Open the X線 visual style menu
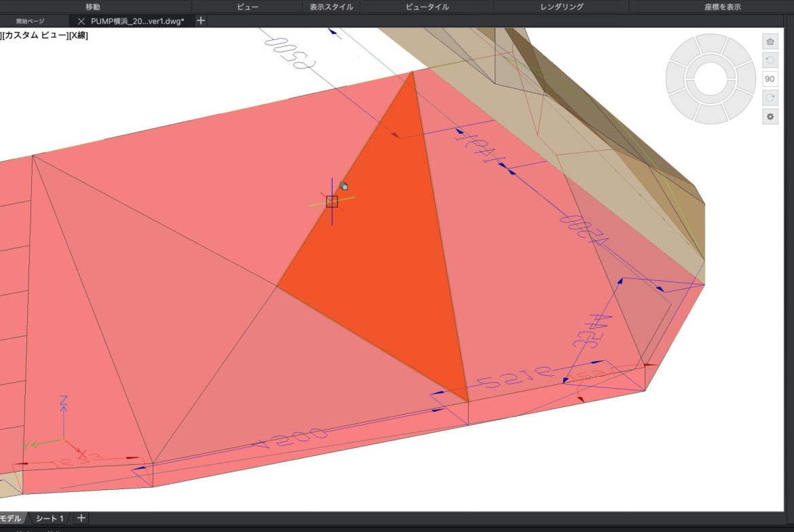The width and height of the screenshot is (794, 532). (78, 35)
